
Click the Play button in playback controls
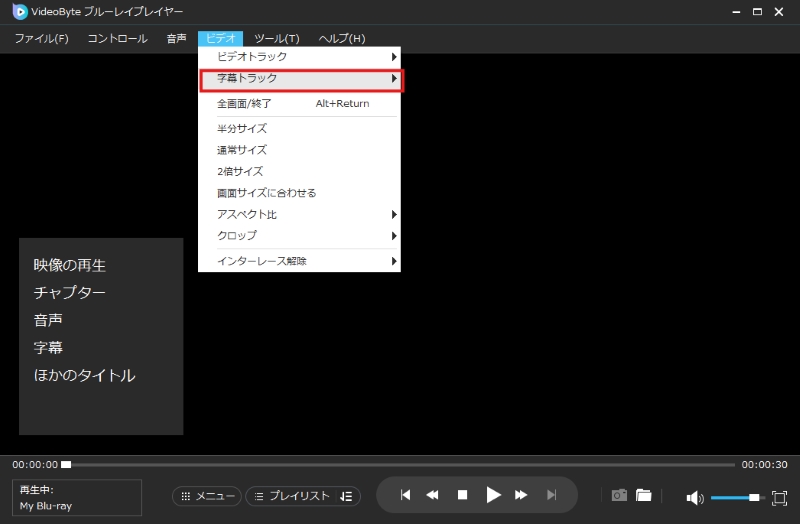click(492, 495)
